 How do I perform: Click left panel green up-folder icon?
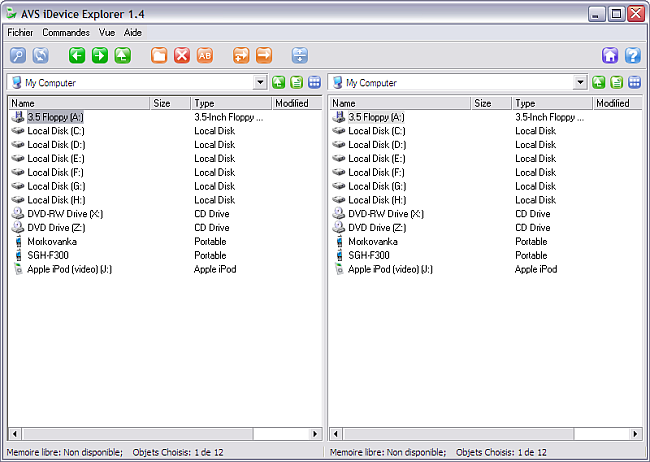point(279,83)
